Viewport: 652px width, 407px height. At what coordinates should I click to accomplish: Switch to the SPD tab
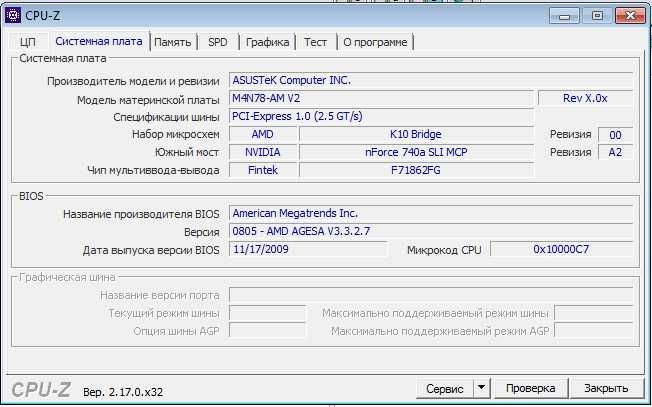218,42
